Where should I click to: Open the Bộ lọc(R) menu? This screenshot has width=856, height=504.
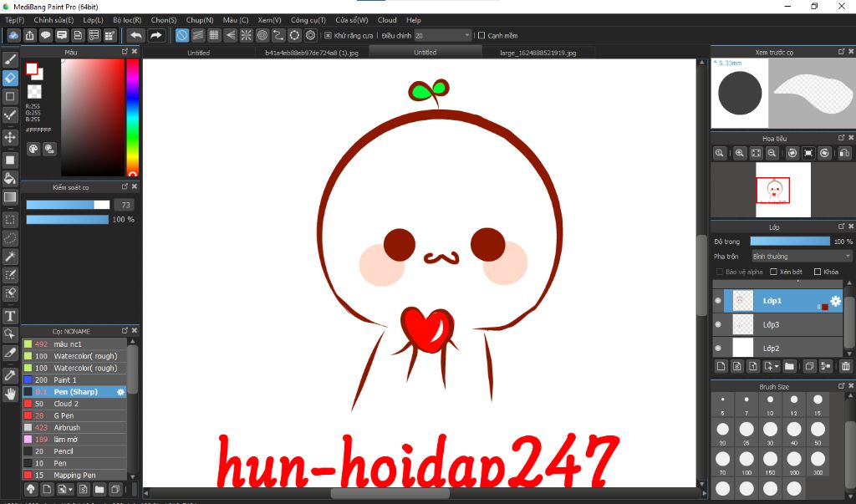[x=127, y=20]
